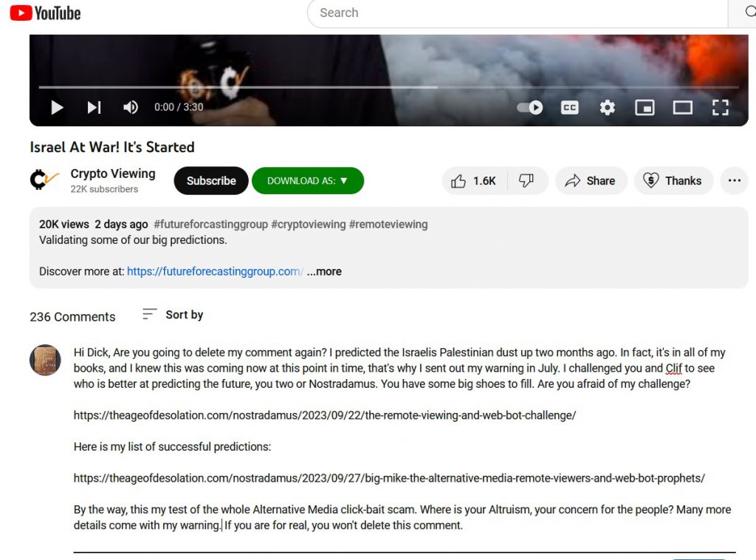Click the Thanks button
756x560 pixels.
pyautogui.click(x=673, y=181)
